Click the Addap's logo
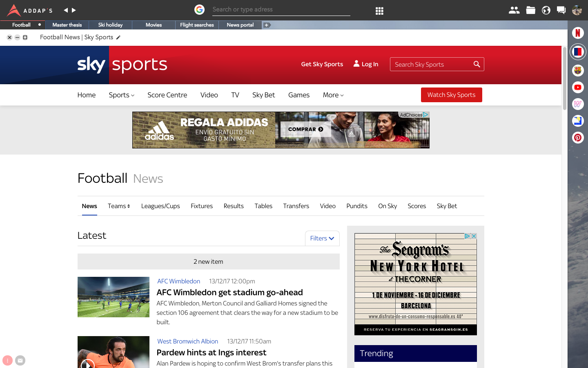Image resolution: width=588 pixels, height=368 pixels. [x=30, y=10]
